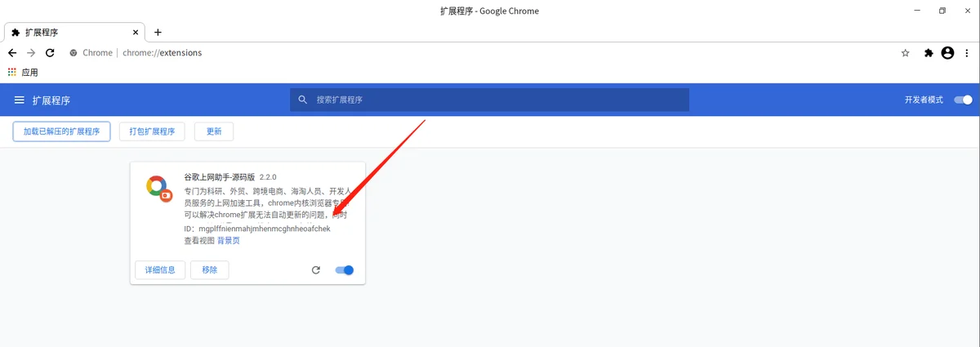
Task: Open the extensions puzzle icon in toolbar
Action: pyautogui.click(x=929, y=53)
